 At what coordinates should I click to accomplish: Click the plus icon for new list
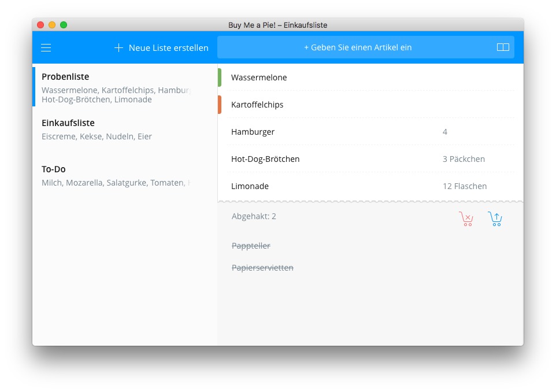[118, 48]
